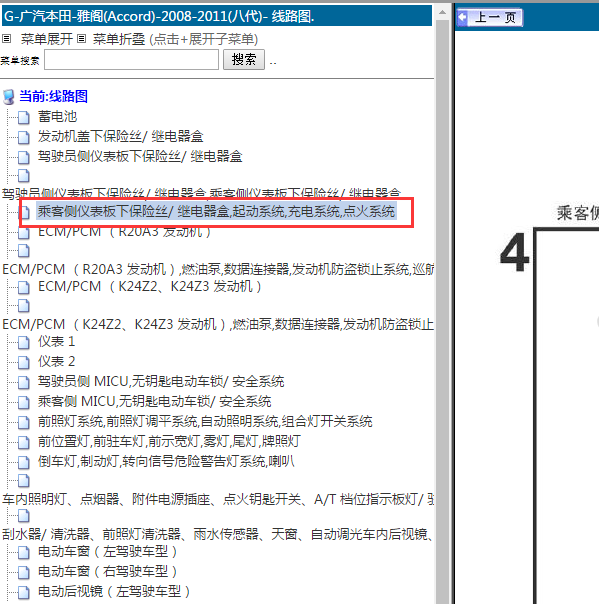This screenshot has height=604, width=599.
Task: Click page icon next to 仪表 1
Action: click(23, 342)
